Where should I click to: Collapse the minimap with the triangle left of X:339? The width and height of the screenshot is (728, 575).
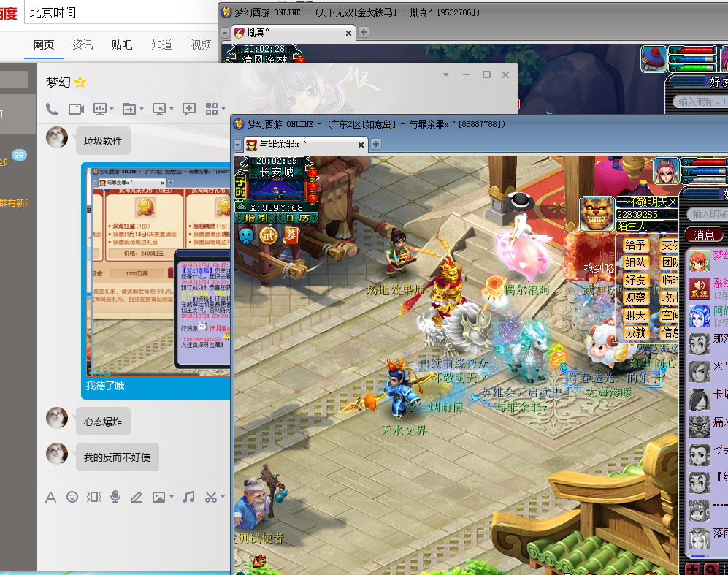point(242,207)
